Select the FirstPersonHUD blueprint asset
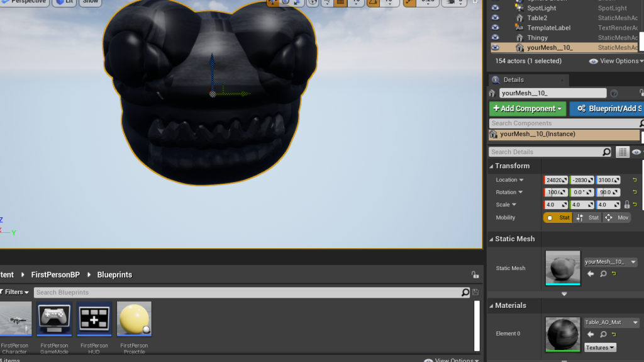644x362 pixels. pyautogui.click(x=94, y=320)
